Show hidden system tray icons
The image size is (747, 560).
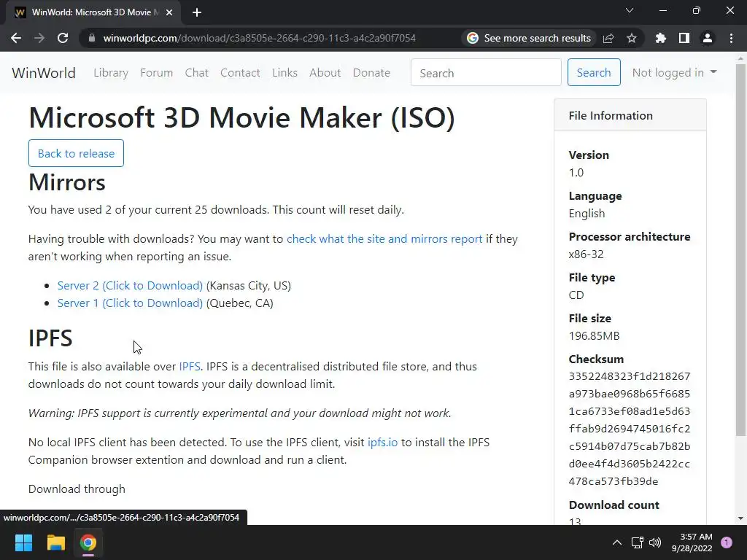click(617, 542)
